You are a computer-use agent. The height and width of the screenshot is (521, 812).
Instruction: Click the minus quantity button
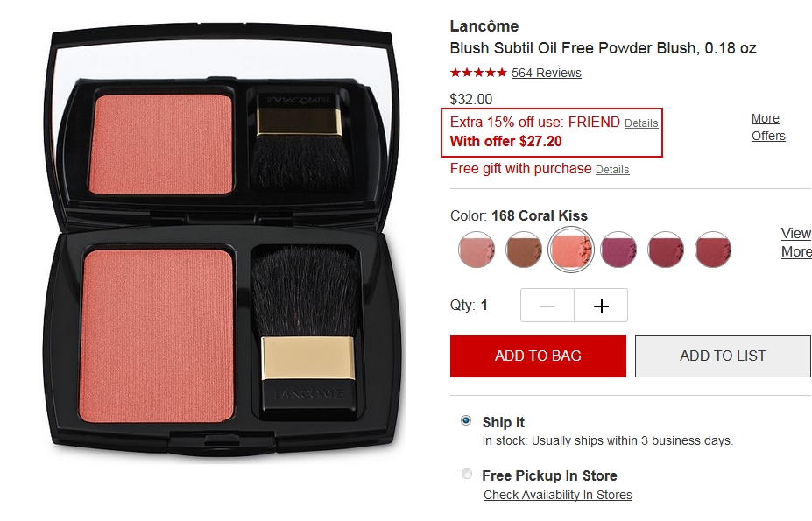click(547, 306)
